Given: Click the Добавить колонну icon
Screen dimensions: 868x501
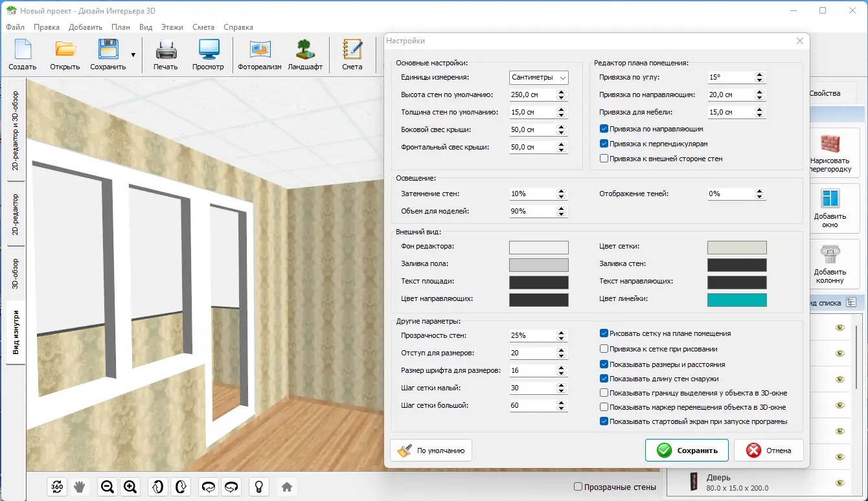Looking at the screenshot, I should tap(830, 255).
